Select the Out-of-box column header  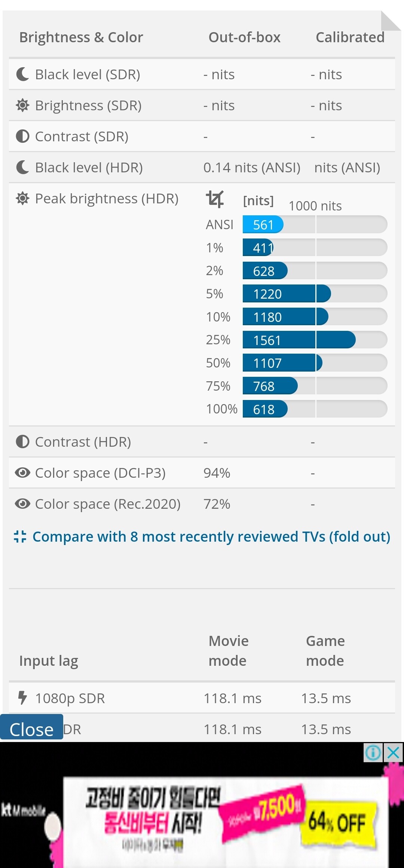[244, 37]
